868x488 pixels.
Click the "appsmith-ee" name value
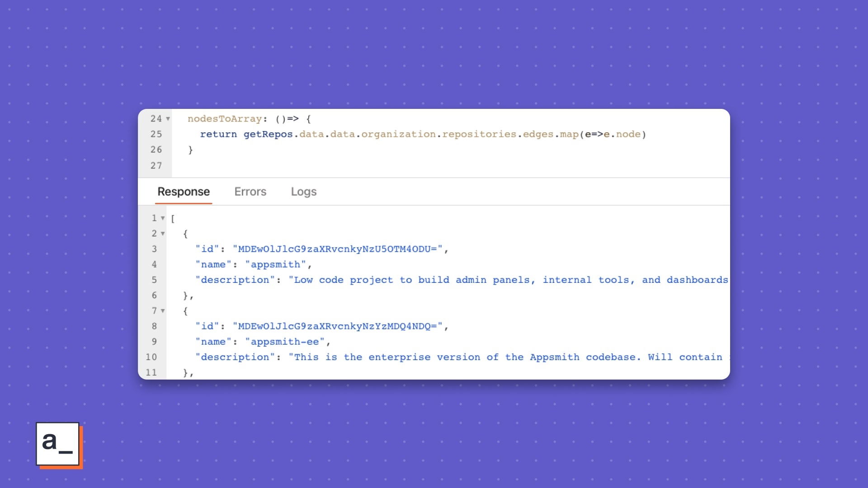(285, 342)
